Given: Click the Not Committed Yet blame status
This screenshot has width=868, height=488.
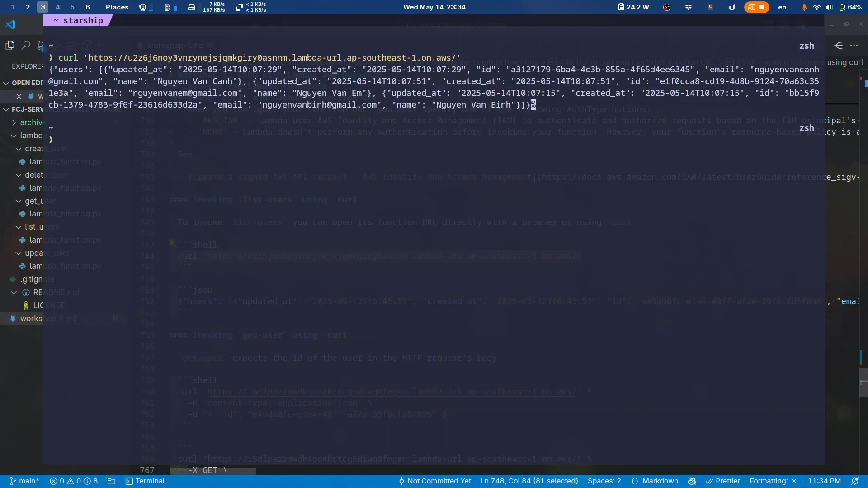Looking at the screenshot, I should coord(434,481).
